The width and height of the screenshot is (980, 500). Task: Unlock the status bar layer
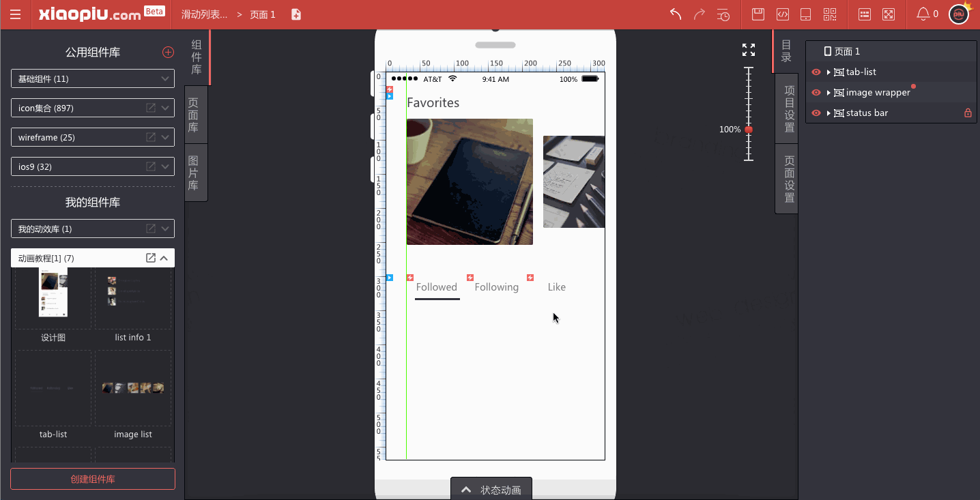[x=968, y=113]
